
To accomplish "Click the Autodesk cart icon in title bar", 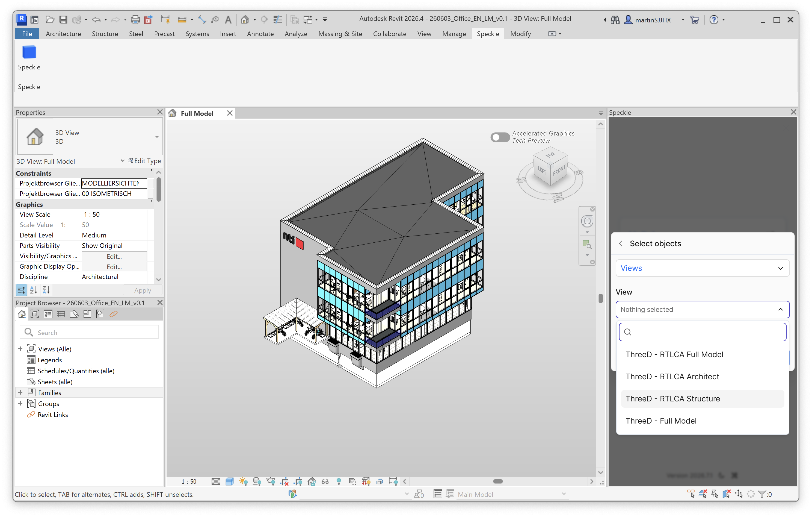I will [695, 20].
